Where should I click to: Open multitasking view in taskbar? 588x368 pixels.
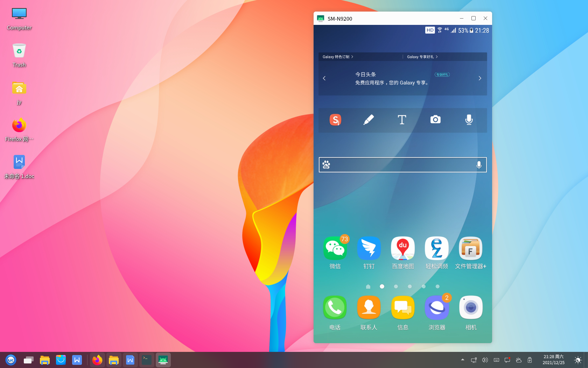pyautogui.click(x=28, y=360)
